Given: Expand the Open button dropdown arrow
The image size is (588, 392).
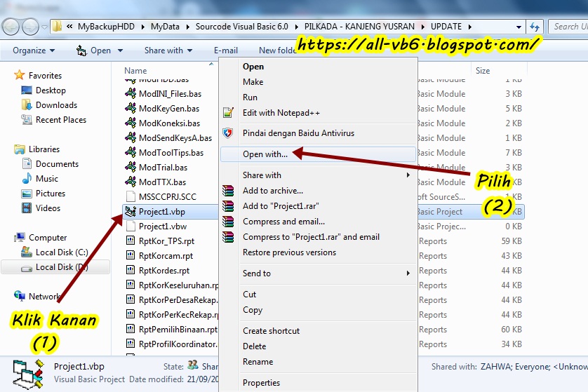Looking at the screenshot, I should [x=121, y=50].
